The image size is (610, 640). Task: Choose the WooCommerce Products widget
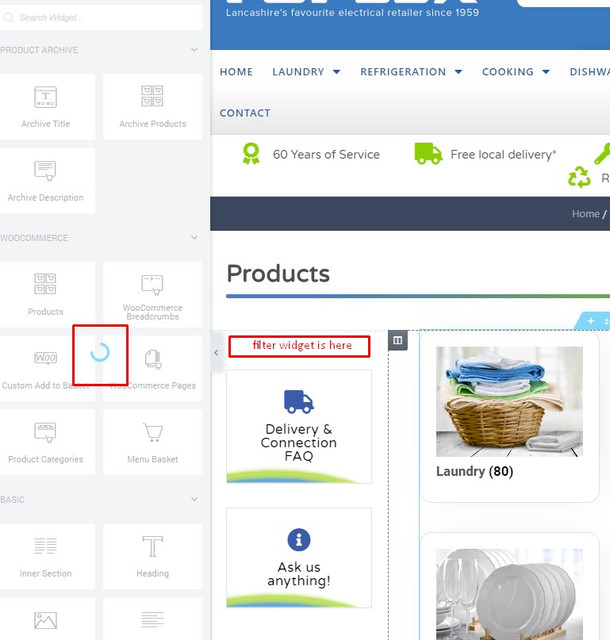pyautogui.click(x=46, y=294)
